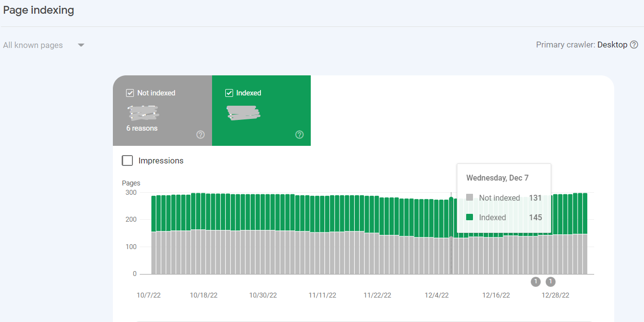Image resolution: width=644 pixels, height=322 pixels.
Task: Click the first bar at 10/7/22
Action: tap(154, 235)
